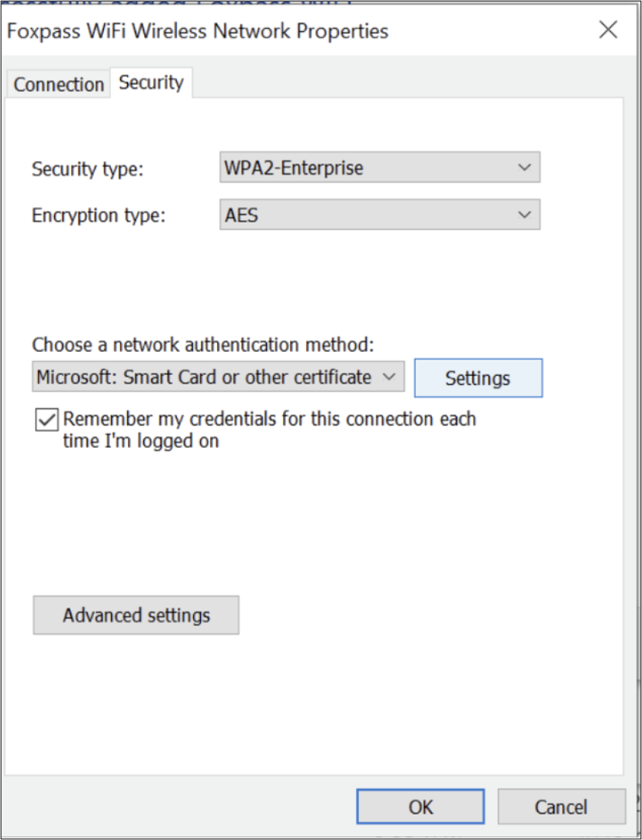
Task: Confirm with the OK button
Action: [x=421, y=806]
